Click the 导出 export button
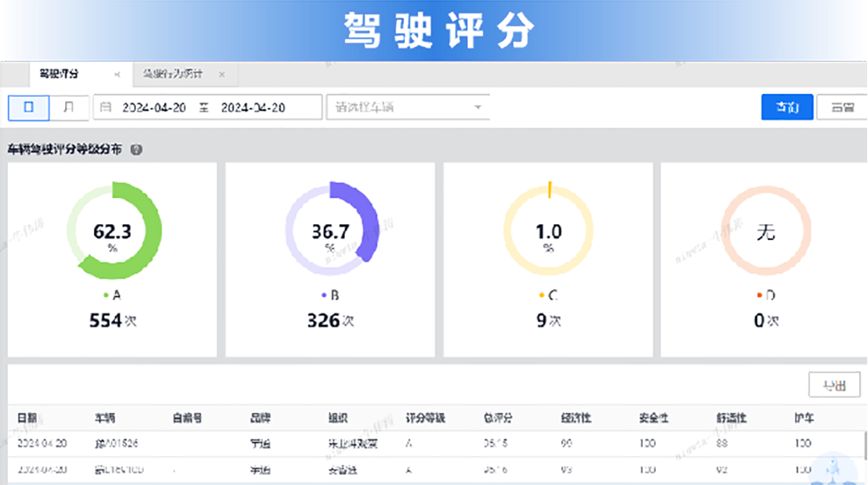Viewport: 868px width, 485px height. (x=834, y=385)
